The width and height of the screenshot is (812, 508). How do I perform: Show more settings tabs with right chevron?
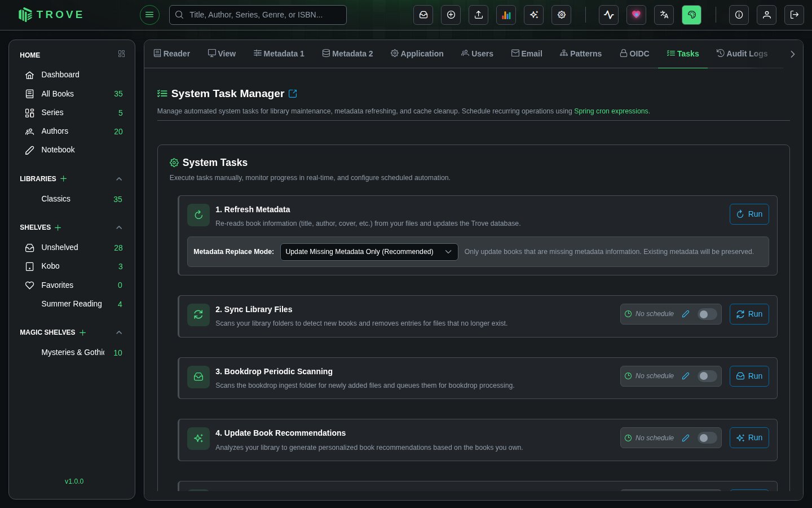coord(792,54)
